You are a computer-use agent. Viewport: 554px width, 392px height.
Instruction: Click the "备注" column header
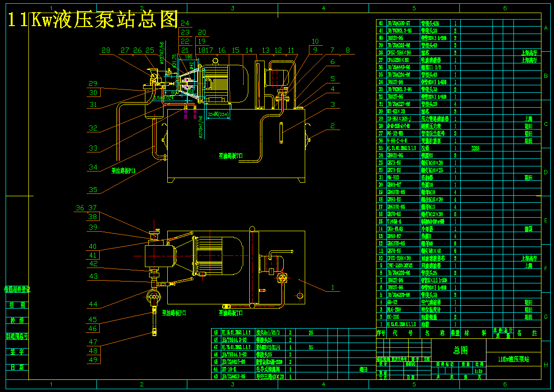[527, 333]
